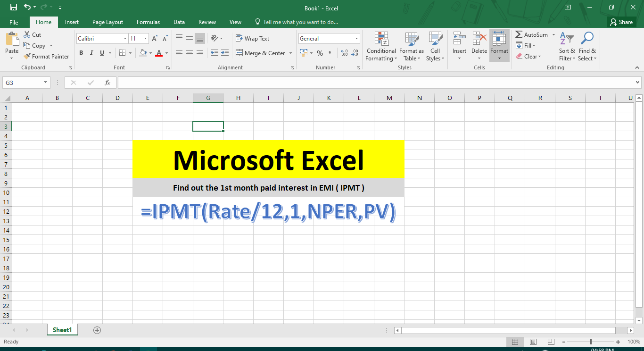Open Font dialog launcher

168,68
